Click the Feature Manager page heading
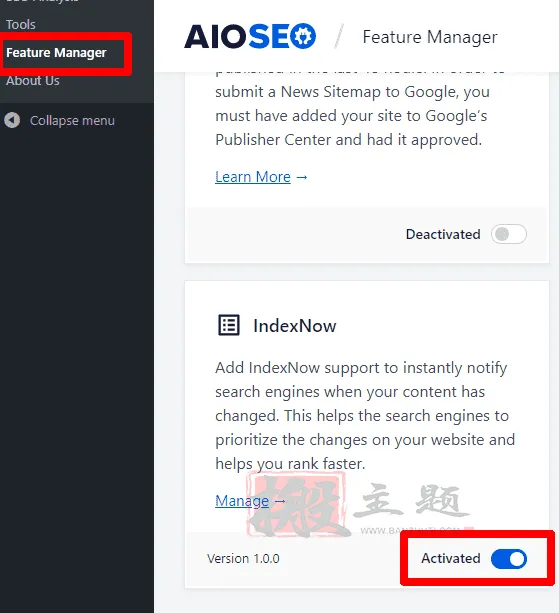The height and width of the screenshot is (613, 559). [430, 37]
